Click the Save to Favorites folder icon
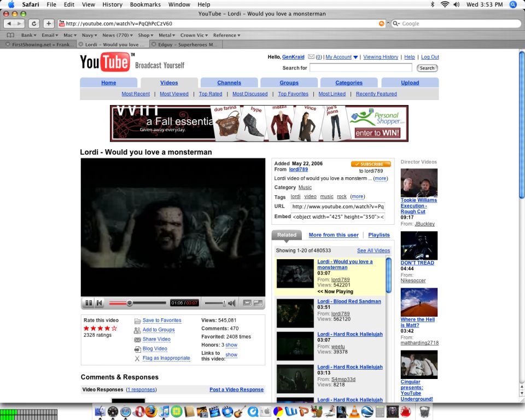525x420 pixels. click(137, 321)
